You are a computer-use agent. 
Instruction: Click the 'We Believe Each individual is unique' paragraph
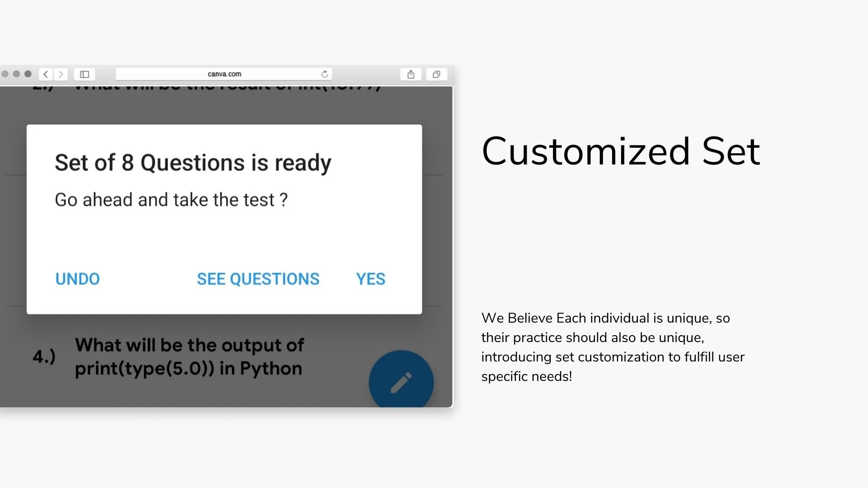click(613, 347)
